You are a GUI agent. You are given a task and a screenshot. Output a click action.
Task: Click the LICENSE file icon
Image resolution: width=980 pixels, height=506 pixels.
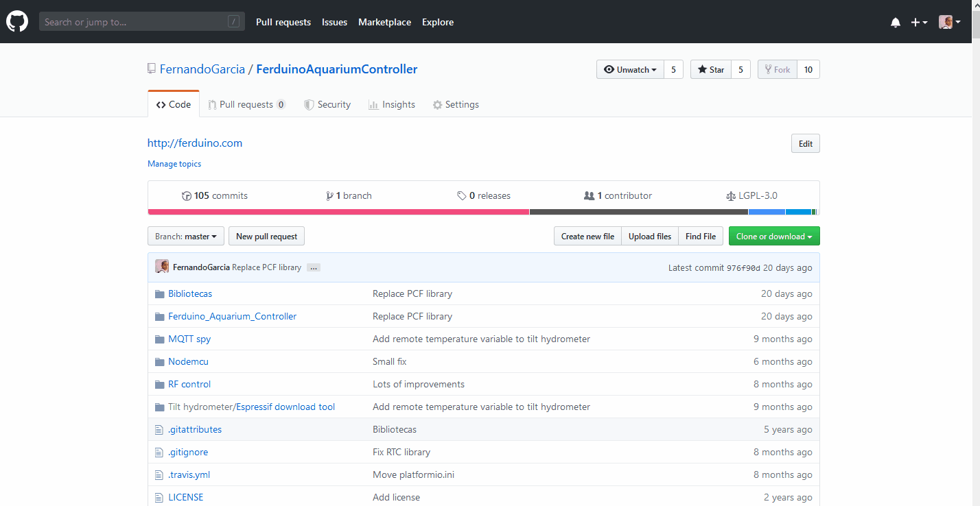click(x=159, y=497)
